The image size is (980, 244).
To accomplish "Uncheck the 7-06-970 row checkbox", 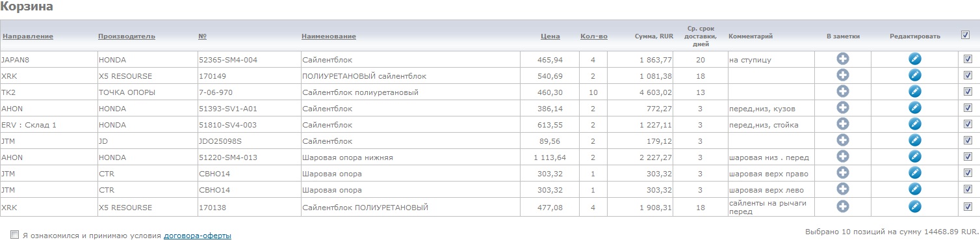I will click(x=968, y=92).
